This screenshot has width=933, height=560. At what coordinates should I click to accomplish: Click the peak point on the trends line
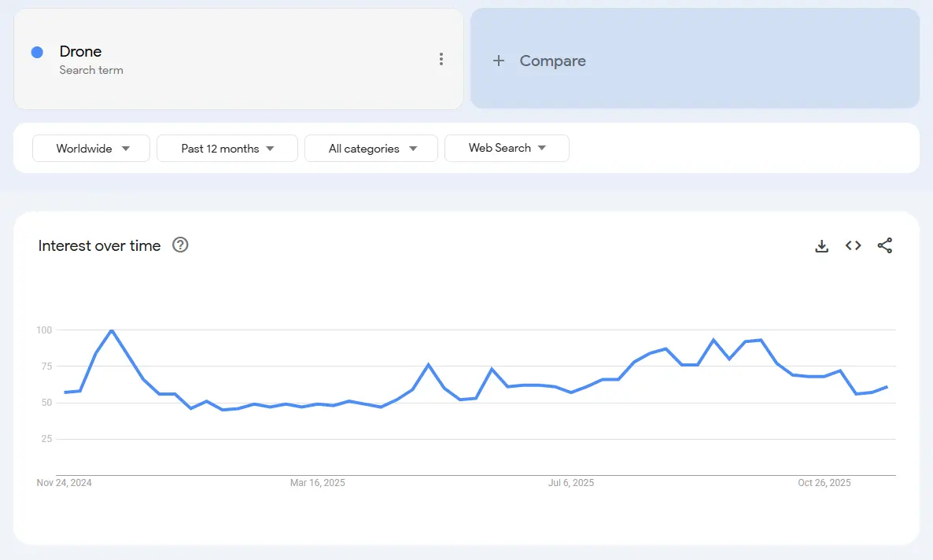(x=112, y=332)
